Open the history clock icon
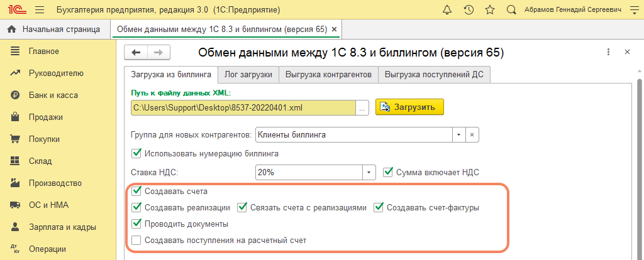Image resolution: width=644 pixels, height=260 pixels. point(469,9)
